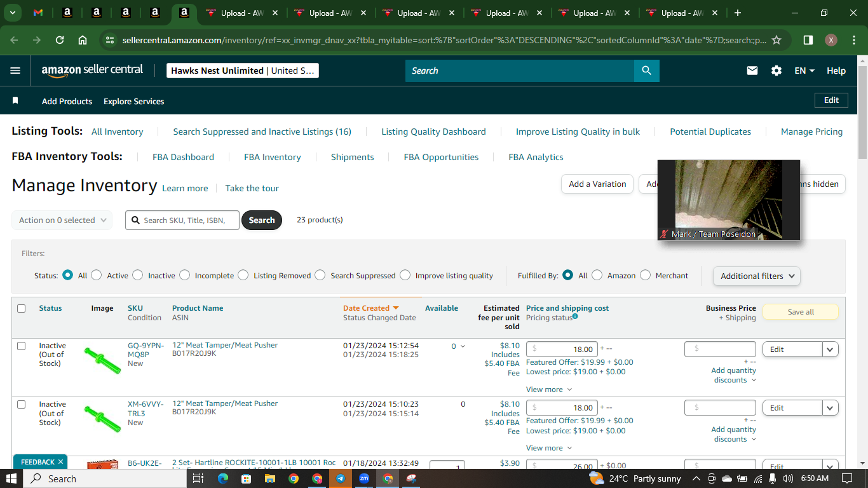Open the Action on 0 selected dropdown
The height and width of the screenshot is (488, 868).
62,220
